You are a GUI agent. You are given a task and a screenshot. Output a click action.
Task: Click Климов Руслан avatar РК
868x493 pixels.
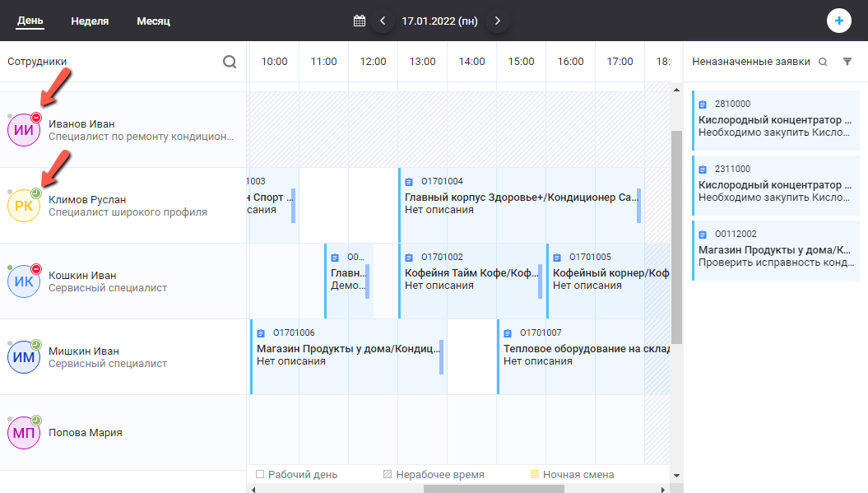tap(24, 206)
